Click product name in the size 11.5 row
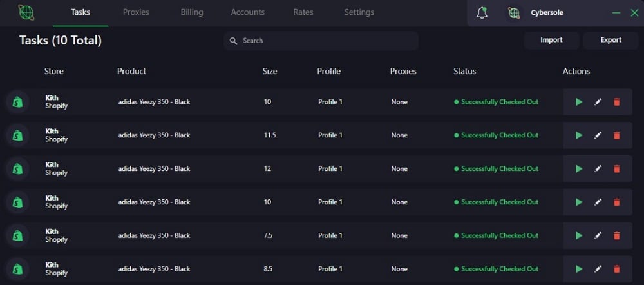 [x=154, y=135]
